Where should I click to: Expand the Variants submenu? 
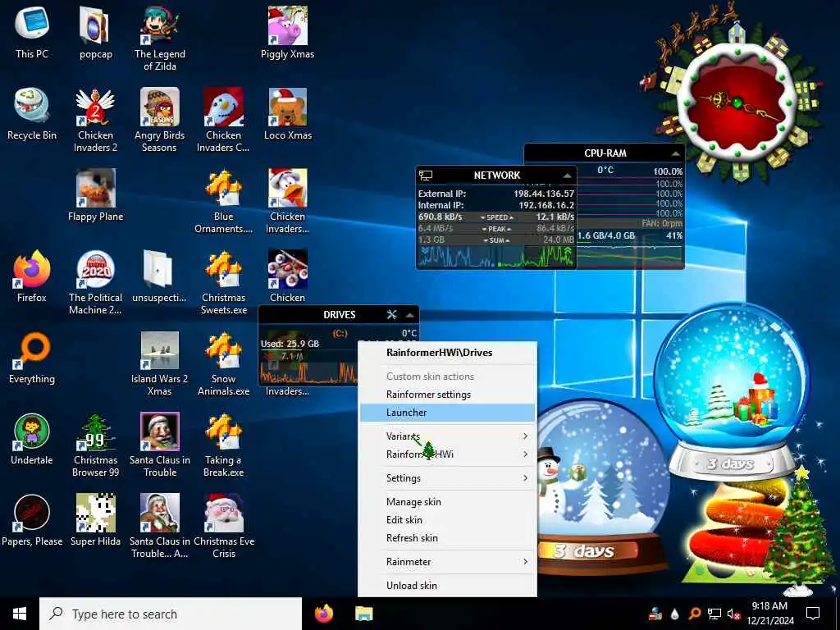(447, 436)
